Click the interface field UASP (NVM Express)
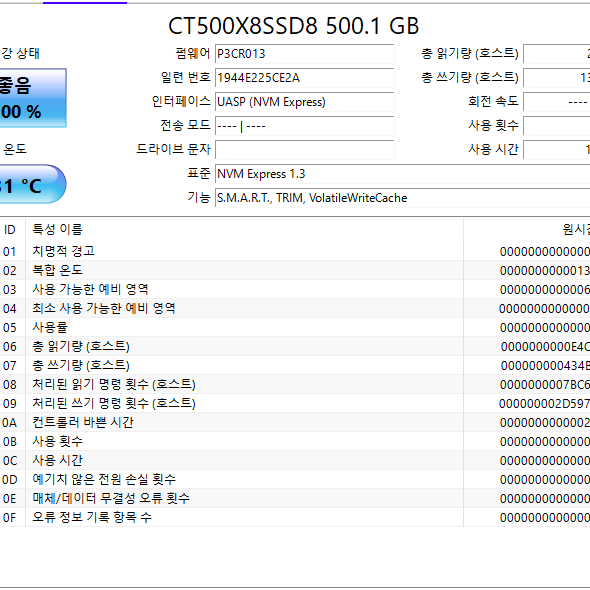This screenshot has width=590, height=590. 304,102
